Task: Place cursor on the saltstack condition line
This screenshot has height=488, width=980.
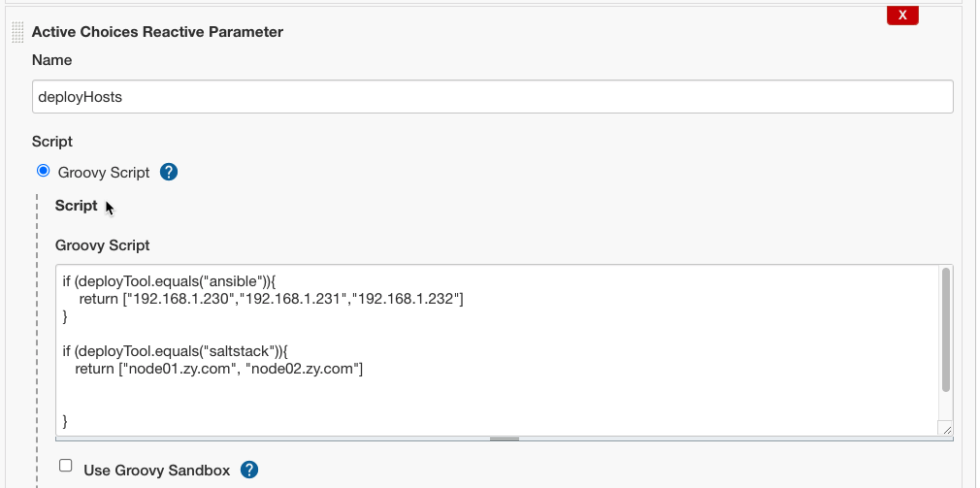Action: [175, 351]
